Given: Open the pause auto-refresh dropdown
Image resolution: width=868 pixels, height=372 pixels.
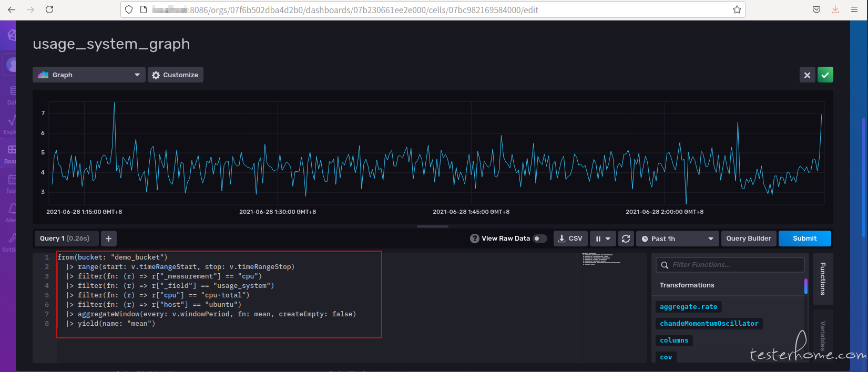Looking at the screenshot, I should (603, 239).
